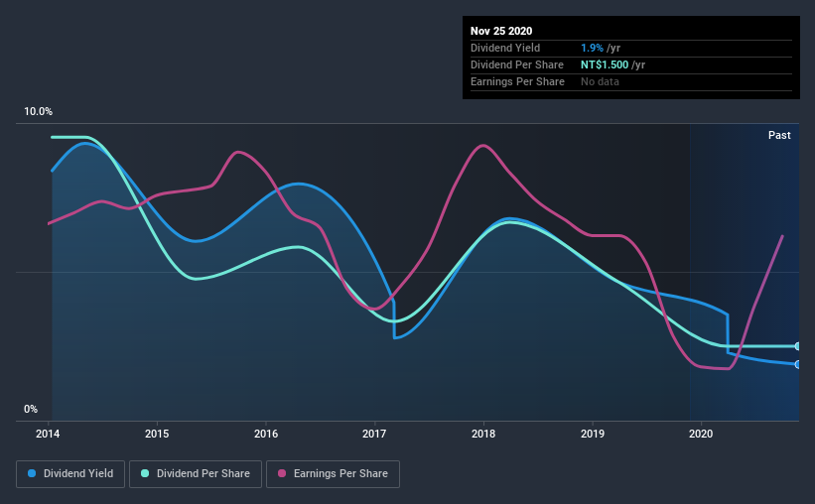Click the pink Earnings Per Share legend dot
This screenshot has width=815, height=504.
(x=282, y=473)
